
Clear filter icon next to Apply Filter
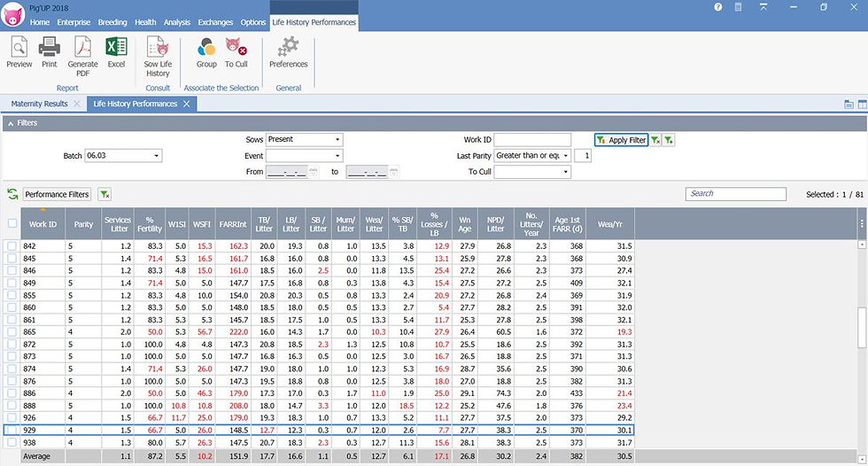pos(655,140)
